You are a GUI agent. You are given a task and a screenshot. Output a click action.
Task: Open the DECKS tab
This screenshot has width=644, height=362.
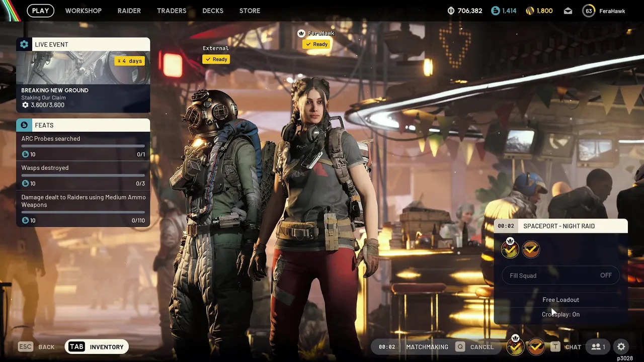coord(213,11)
